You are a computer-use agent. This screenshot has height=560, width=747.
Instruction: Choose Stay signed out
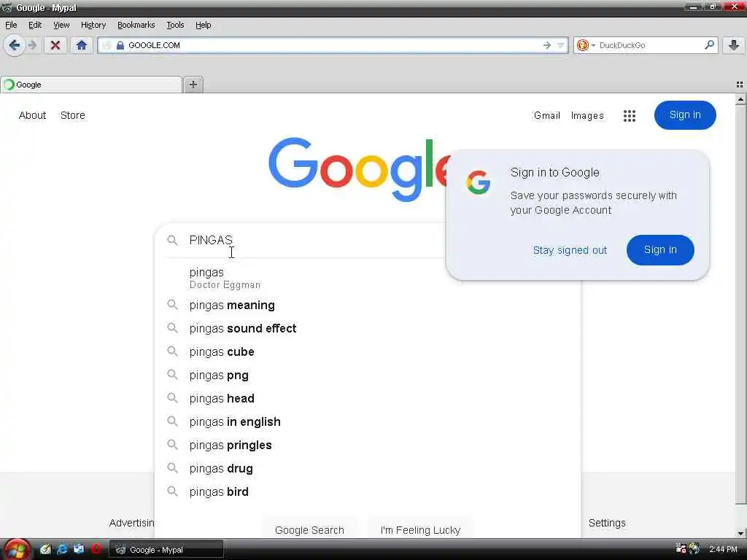click(x=570, y=251)
